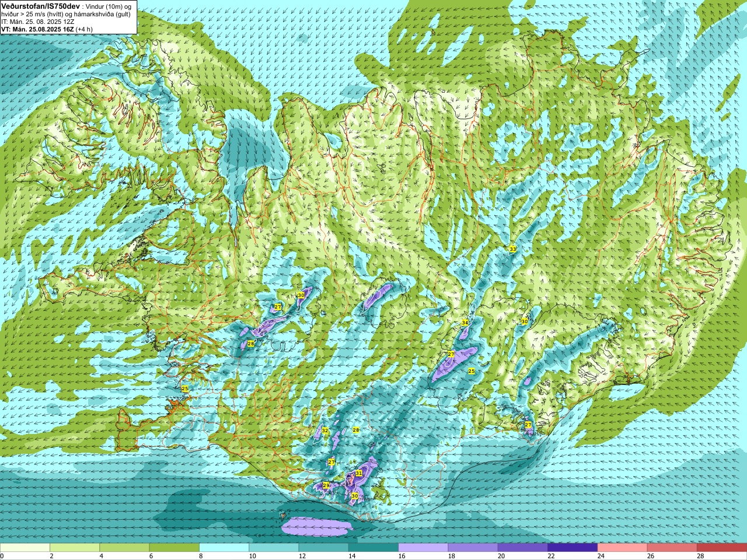Click the lavender high-wind patch offshore with no gust marker
This screenshot has height=560, width=747.
point(316,526)
